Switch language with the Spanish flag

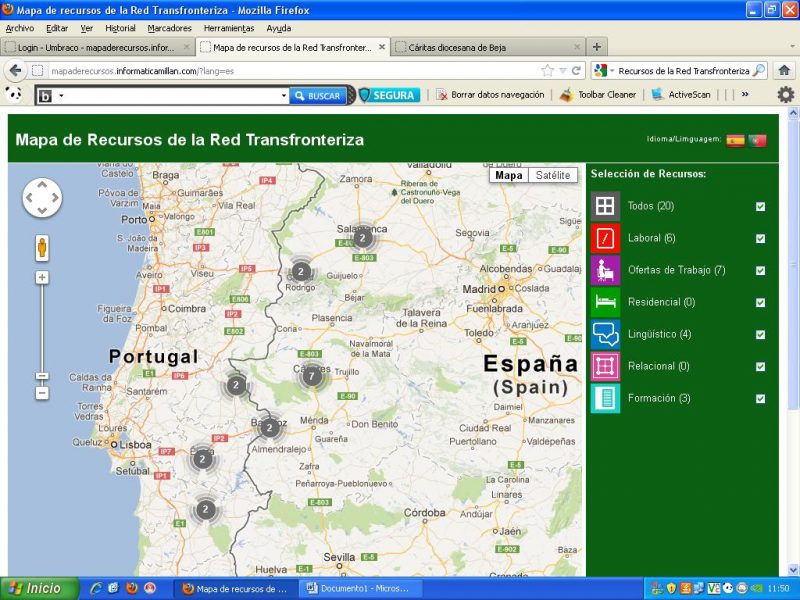(x=735, y=141)
